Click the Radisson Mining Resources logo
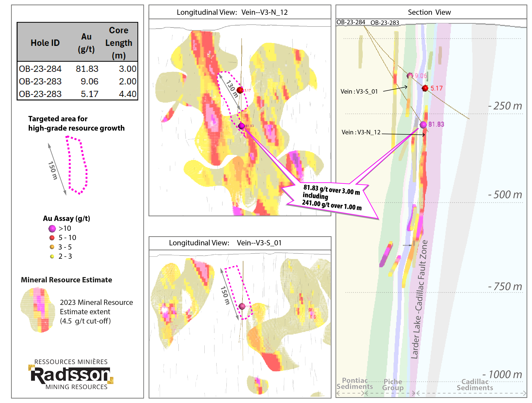The width and height of the screenshot is (532, 403). coord(71,374)
